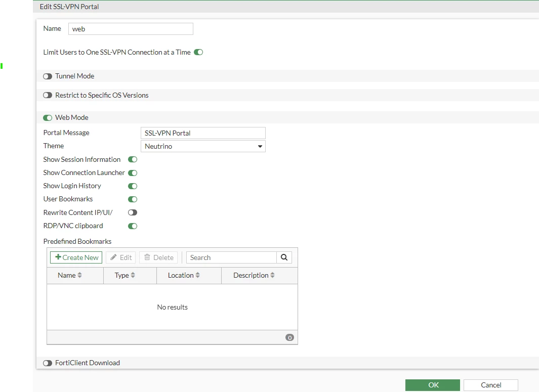Click the Edit bookmark button
The width and height of the screenshot is (539, 392).
pos(121,257)
